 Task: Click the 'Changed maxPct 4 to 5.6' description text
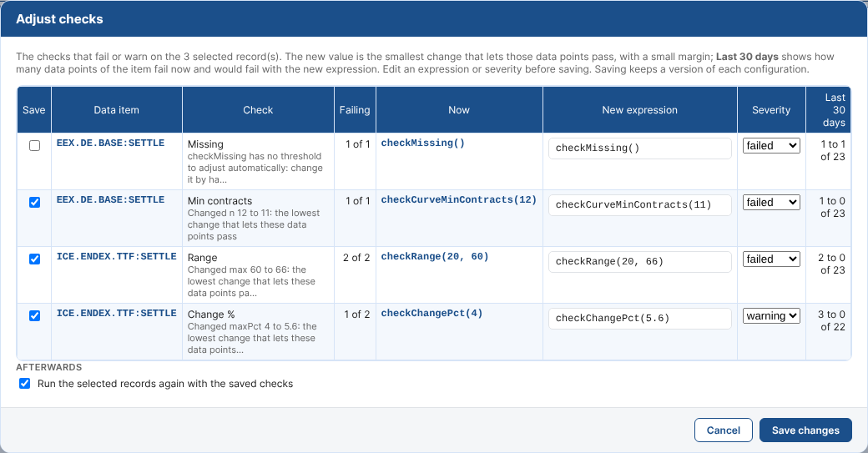pyautogui.click(x=252, y=338)
